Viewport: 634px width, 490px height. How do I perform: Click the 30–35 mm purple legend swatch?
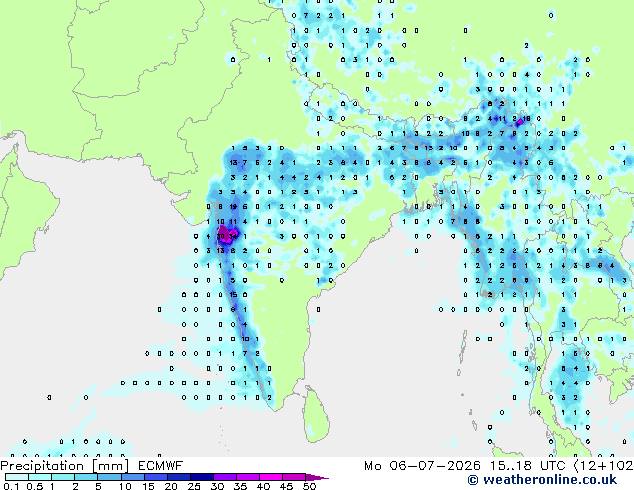click(x=225, y=477)
